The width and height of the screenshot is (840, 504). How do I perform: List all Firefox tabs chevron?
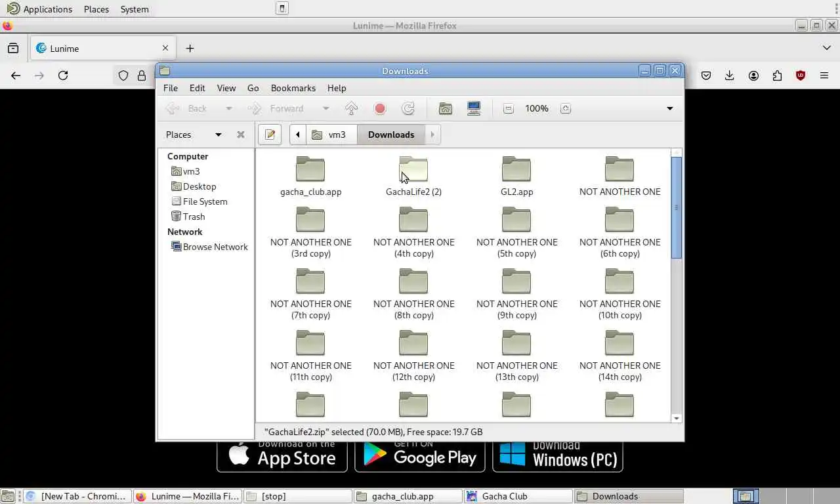826,48
